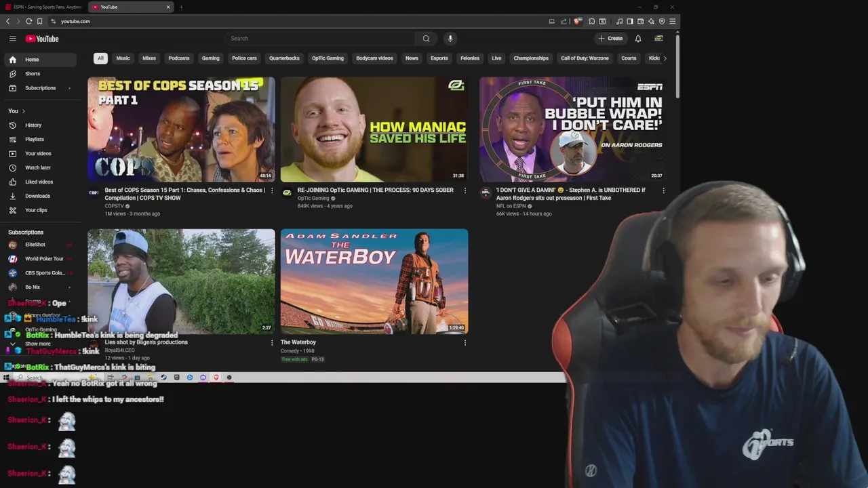Viewport: 868px width, 488px height.
Task: Expand the You section chevron
Action: point(23,111)
